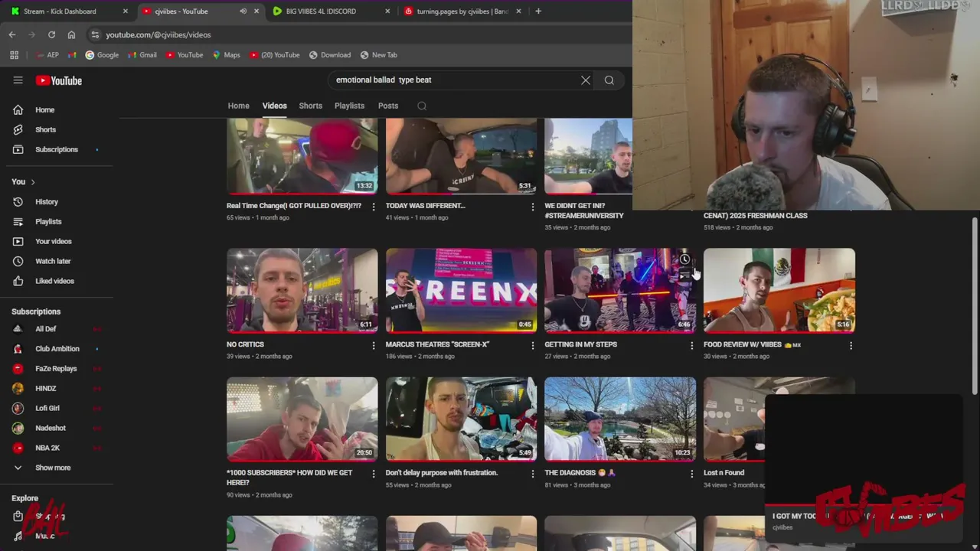Screen dimensions: 980x551
Task: Open options for 1000 SUBSCRIBERS video
Action: (374, 474)
